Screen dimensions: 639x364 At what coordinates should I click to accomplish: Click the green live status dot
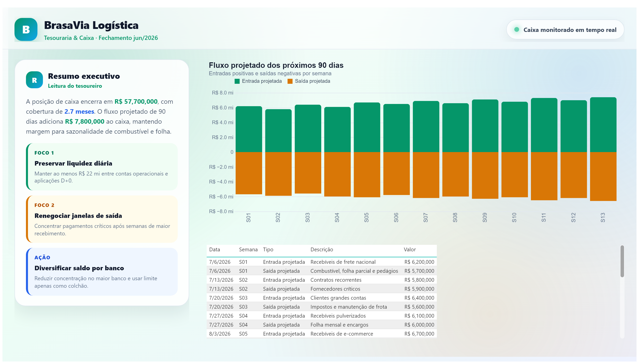516,29
